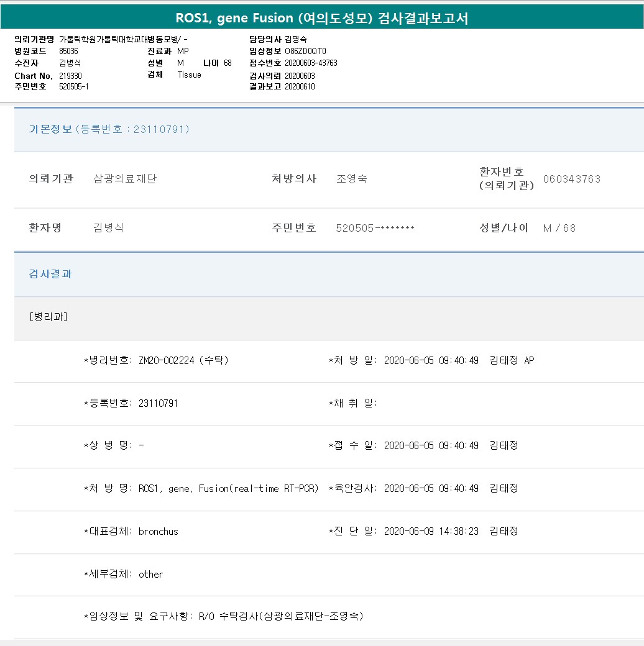Click the 성별/나이 value M / 68
This screenshot has height=646, width=644.
[559, 228]
